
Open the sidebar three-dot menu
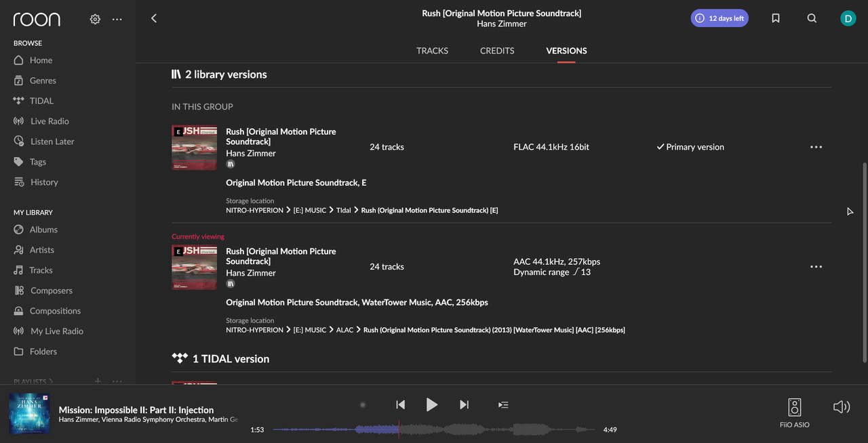coord(117,19)
